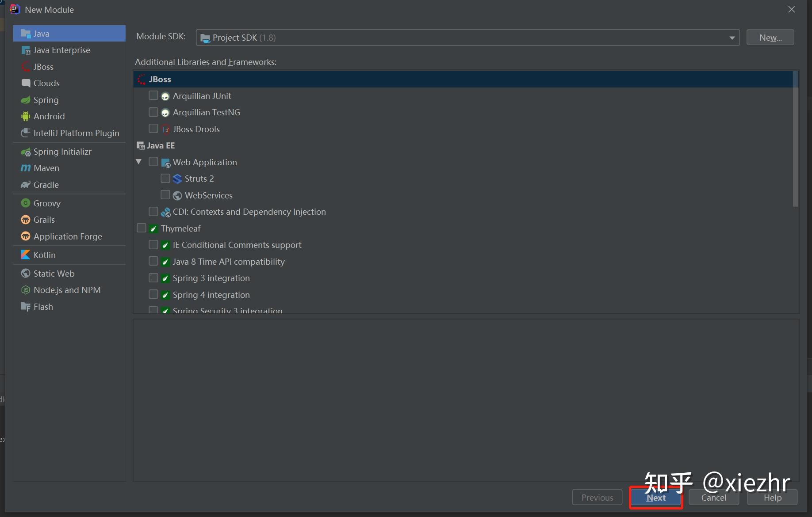The image size is (812, 517).
Task: Enable CDI: Contexts and Dependency Injection
Action: [153, 212]
